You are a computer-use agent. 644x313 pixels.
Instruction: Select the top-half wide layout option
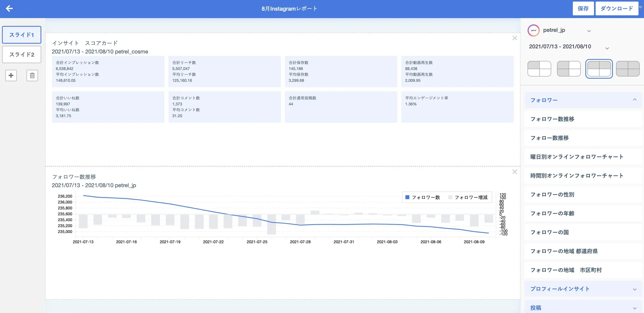coord(599,69)
